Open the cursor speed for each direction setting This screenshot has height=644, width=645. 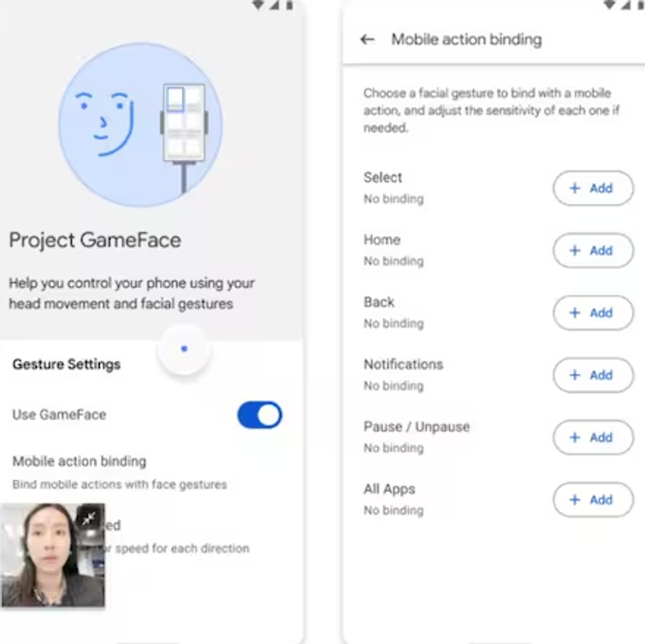point(177,537)
